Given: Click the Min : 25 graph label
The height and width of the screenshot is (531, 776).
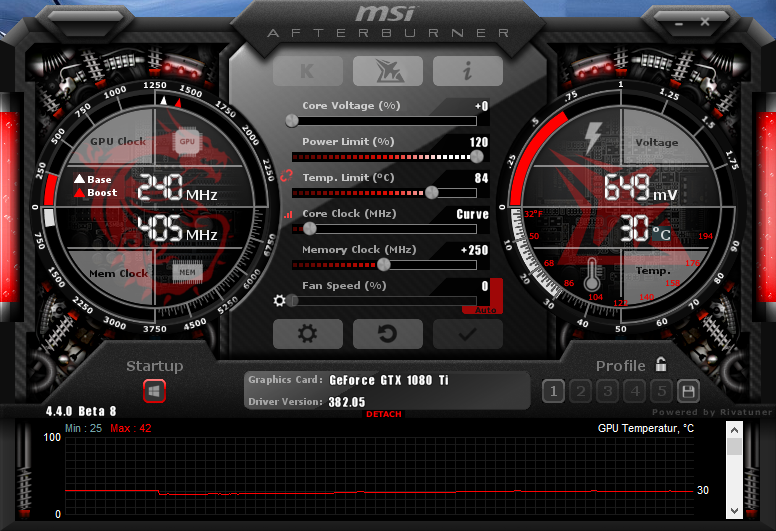Looking at the screenshot, I should click(83, 429).
